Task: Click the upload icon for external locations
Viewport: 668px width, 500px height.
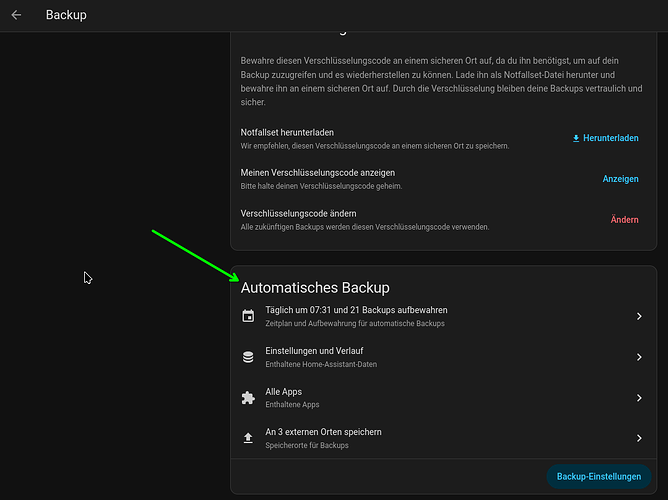Action: pos(248,438)
